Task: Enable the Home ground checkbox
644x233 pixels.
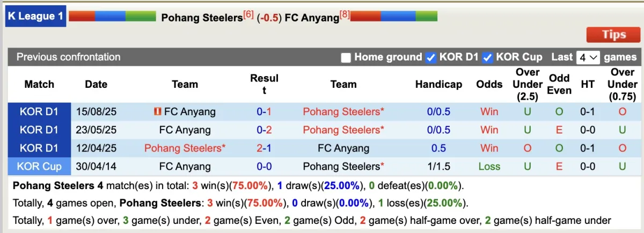Action: tap(346, 57)
